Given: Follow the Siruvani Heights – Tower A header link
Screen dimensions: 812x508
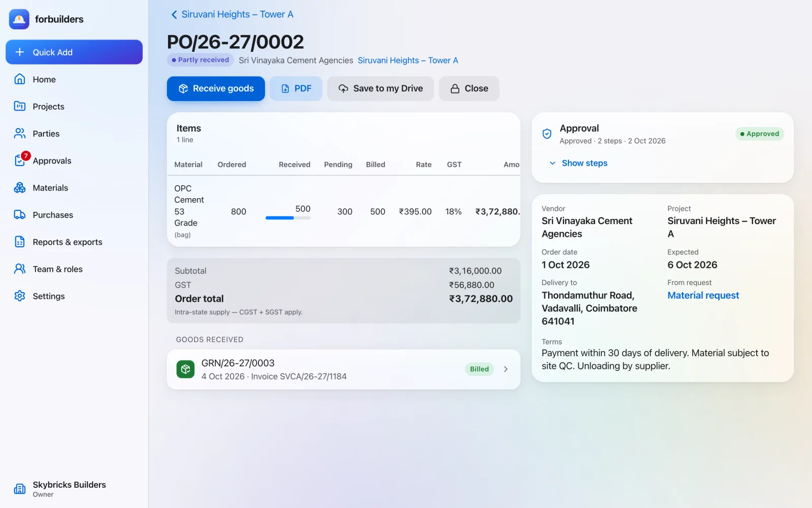Looking at the screenshot, I should [x=408, y=60].
